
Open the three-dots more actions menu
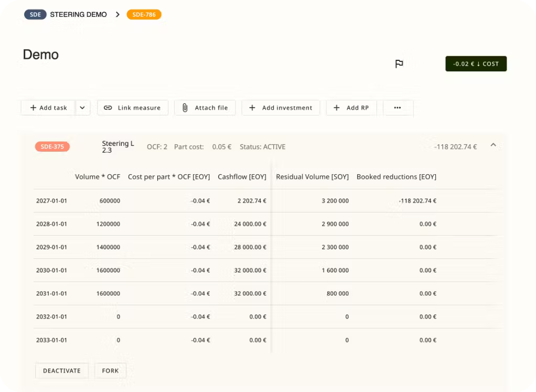pyautogui.click(x=398, y=108)
